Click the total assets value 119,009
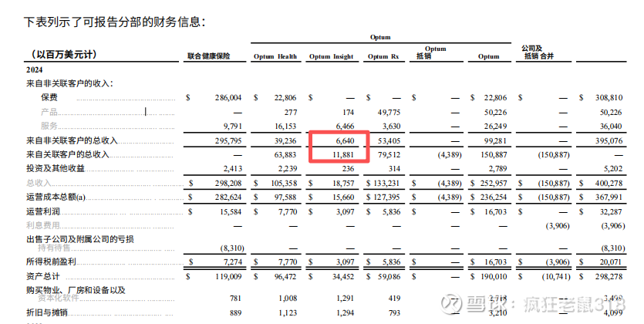 228,277
